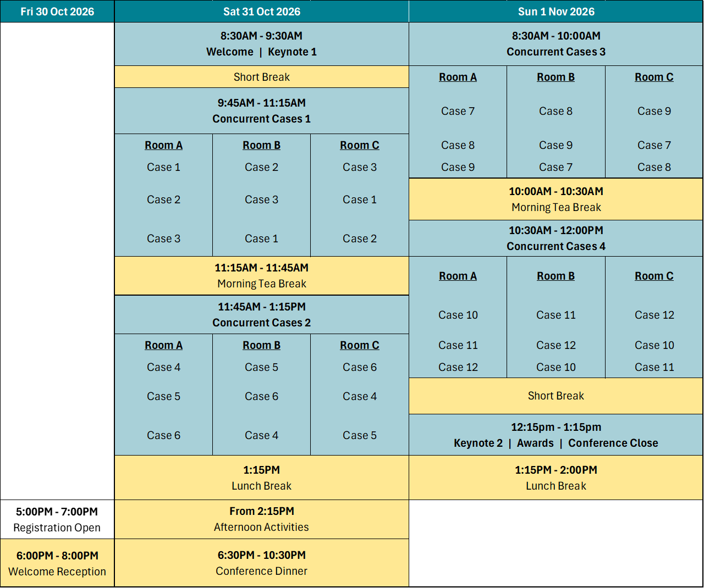Click Case 8 at top of Room B
Viewport: 704px width, 588px height.
tap(556, 111)
